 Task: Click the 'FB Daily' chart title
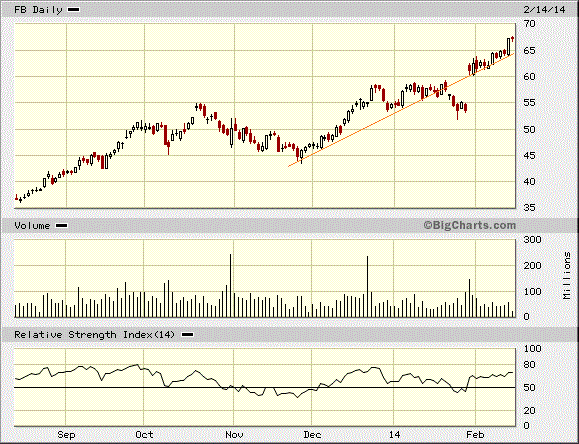(x=38, y=10)
